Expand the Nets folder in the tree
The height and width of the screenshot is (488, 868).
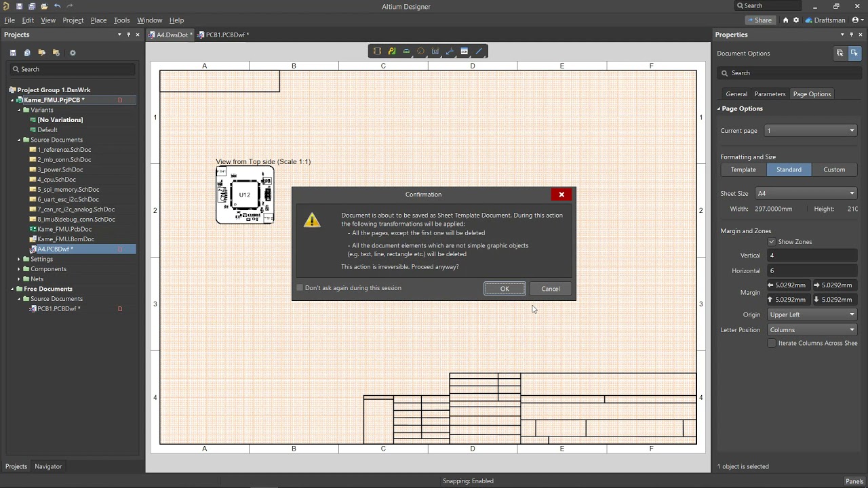point(19,279)
